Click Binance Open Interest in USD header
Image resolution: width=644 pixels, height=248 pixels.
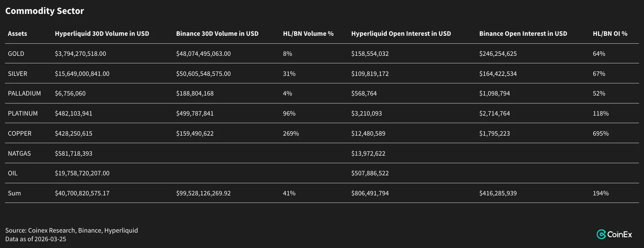(x=523, y=34)
